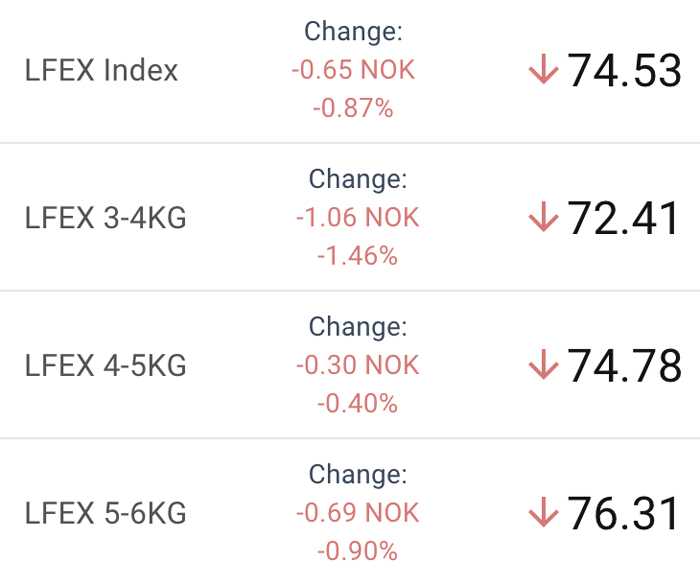Image resolution: width=700 pixels, height=585 pixels.
Task: Click the down arrow beside 72.41
Action: tap(543, 217)
